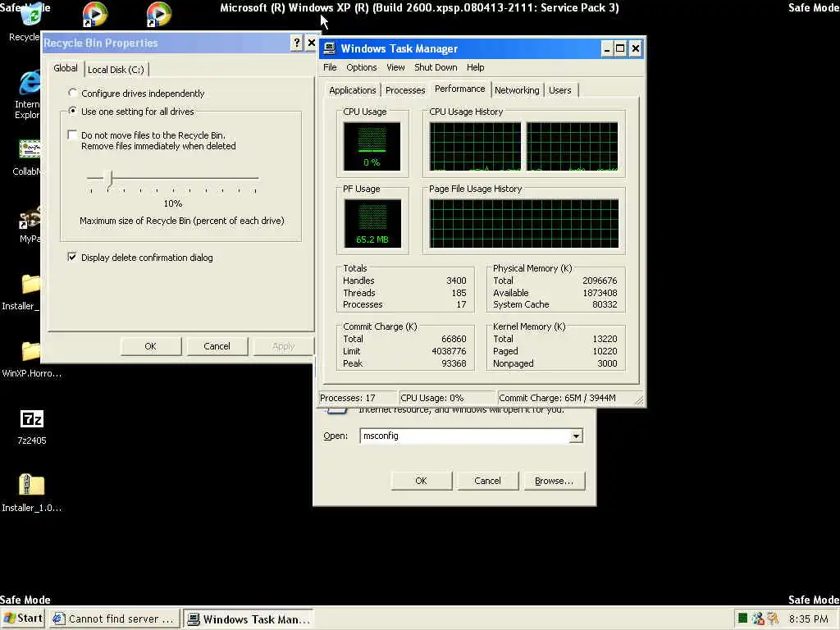Switch to the Processes tab
This screenshot has height=630, width=840.
[x=405, y=90]
